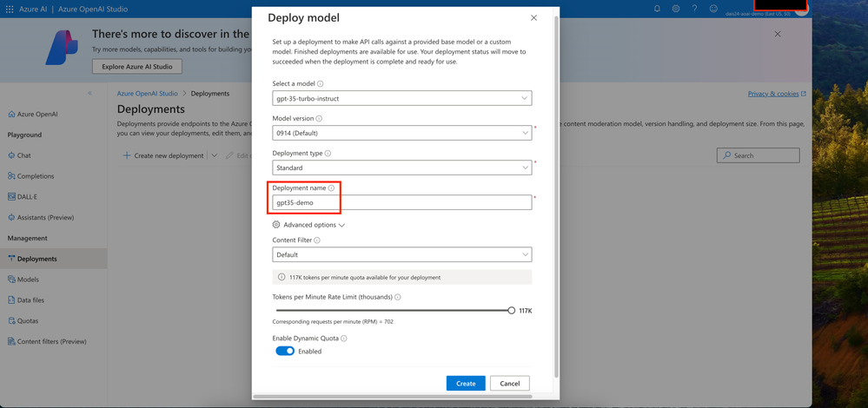Expand Create new deployment dropdown arrow

[215, 156]
